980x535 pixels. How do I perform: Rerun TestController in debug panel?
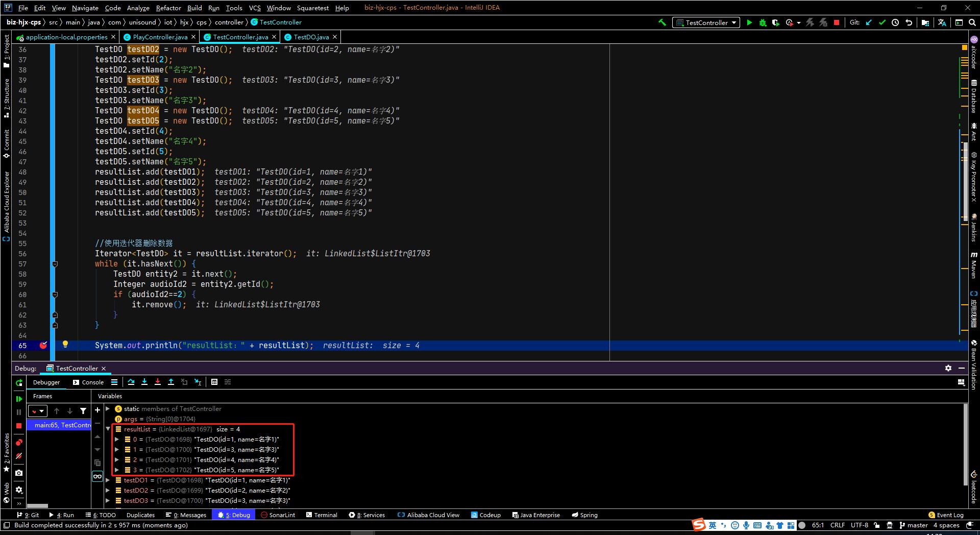click(x=19, y=382)
